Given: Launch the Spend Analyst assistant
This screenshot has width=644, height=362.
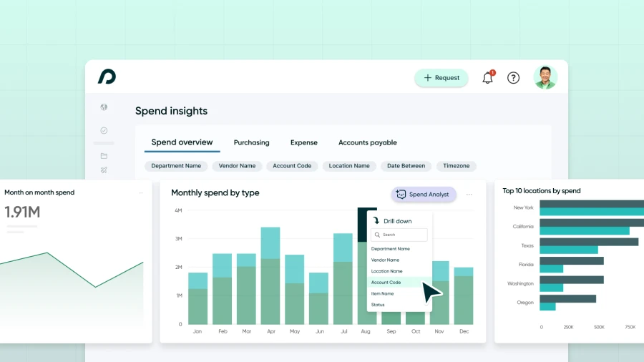Looking at the screenshot, I should 424,194.
